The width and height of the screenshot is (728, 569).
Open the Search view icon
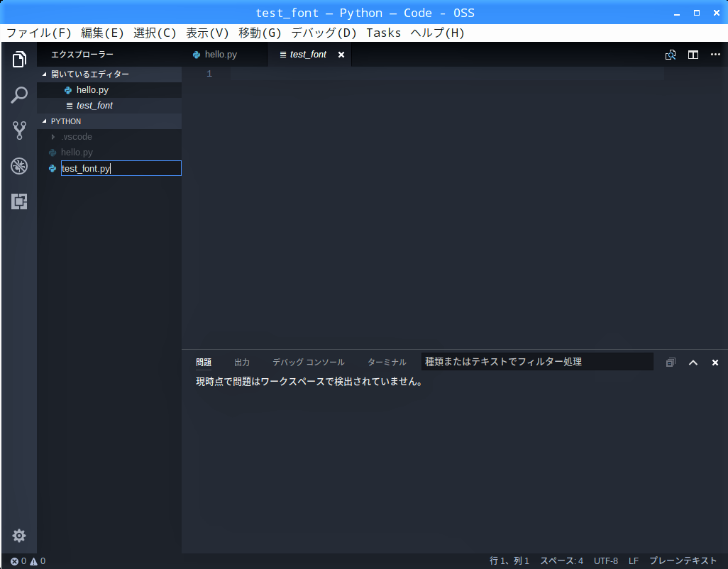click(19, 94)
